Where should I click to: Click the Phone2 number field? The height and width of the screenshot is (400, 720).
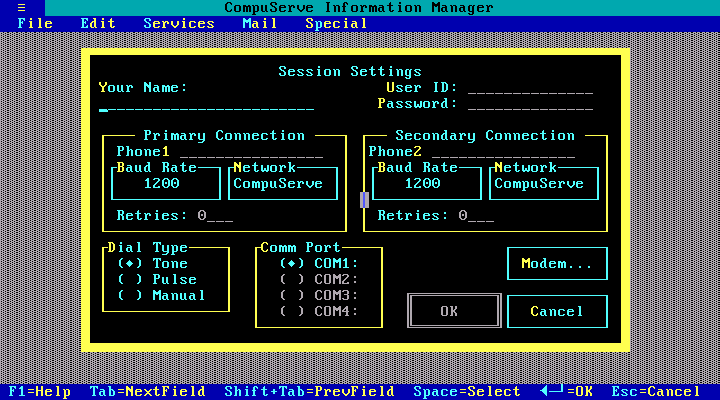pos(504,152)
